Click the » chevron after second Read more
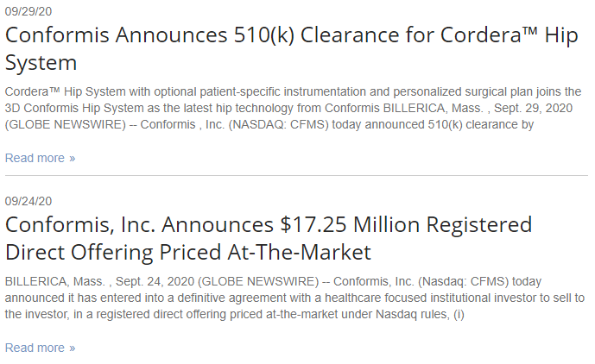The height and width of the screenshot is (364, 595). (72, 348)
